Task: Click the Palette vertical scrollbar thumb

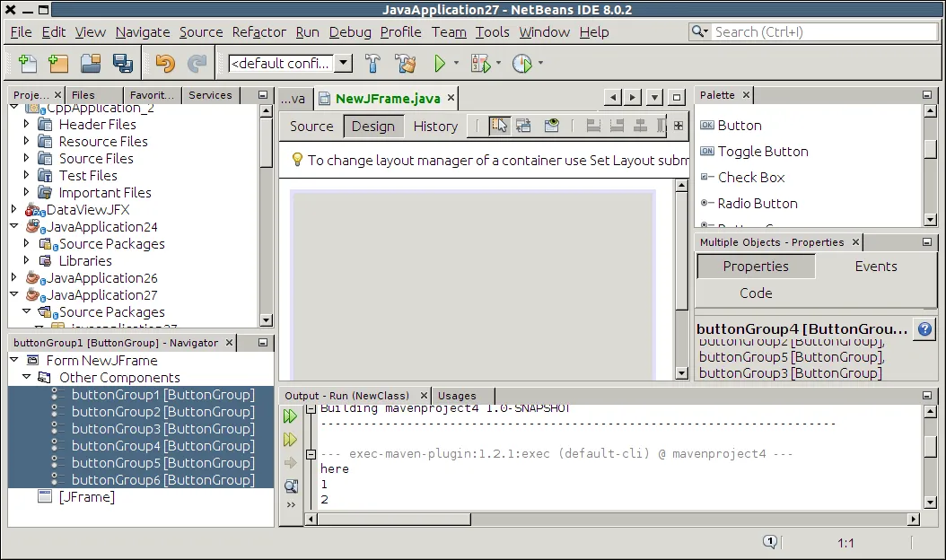Action: [x=930, y=148]
